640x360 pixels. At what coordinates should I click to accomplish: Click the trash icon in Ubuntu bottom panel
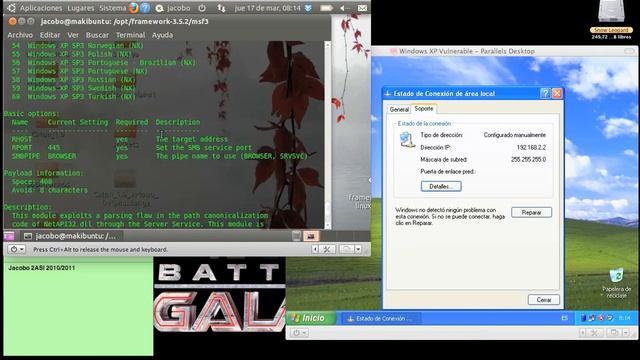297,236
